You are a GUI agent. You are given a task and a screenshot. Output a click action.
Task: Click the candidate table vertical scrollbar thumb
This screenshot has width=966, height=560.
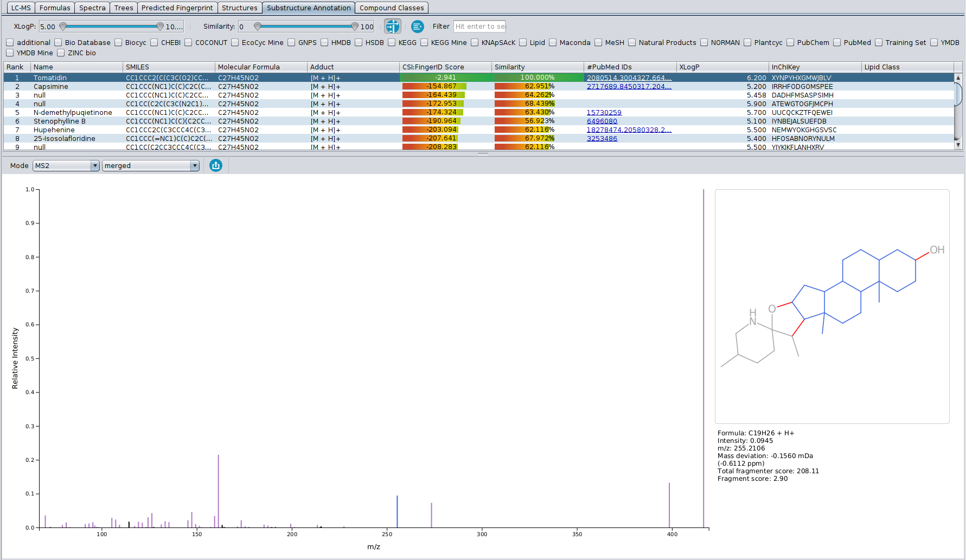958,93
